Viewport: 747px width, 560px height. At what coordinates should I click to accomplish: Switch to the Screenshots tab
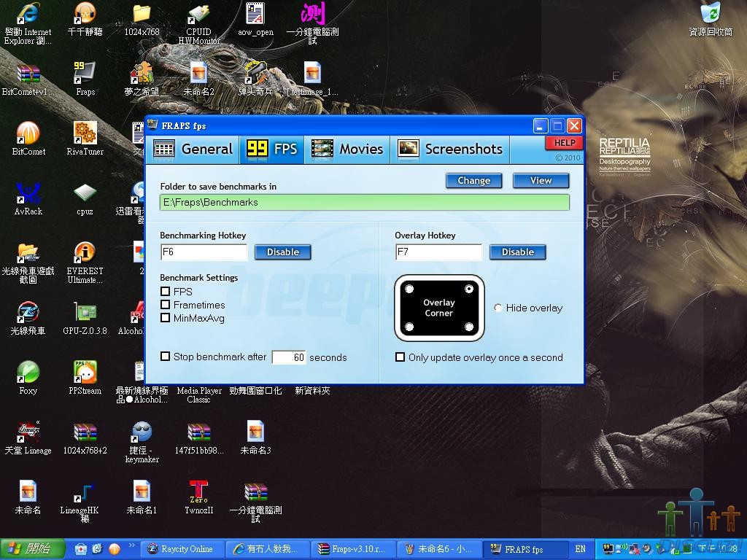(x=450, y=149)
